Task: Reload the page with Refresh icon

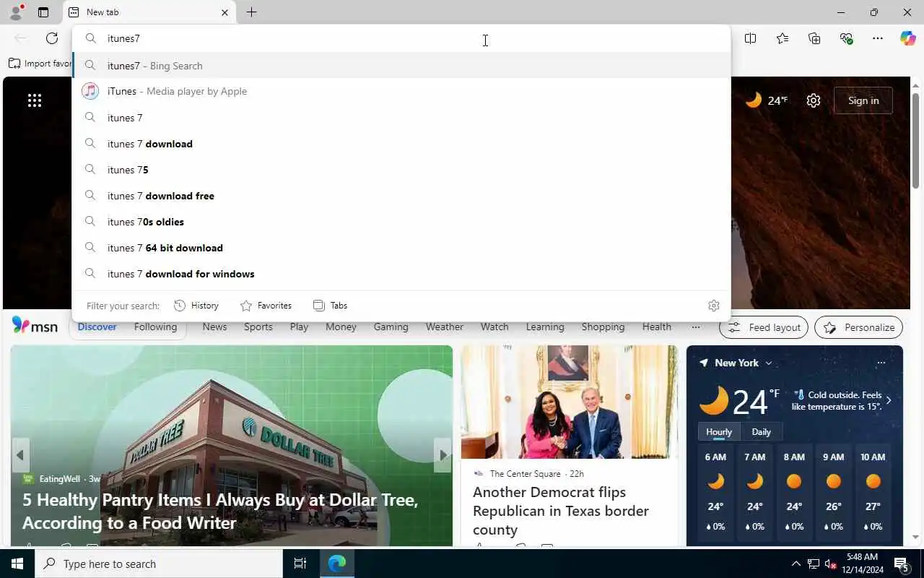Action: coord(52,38)
